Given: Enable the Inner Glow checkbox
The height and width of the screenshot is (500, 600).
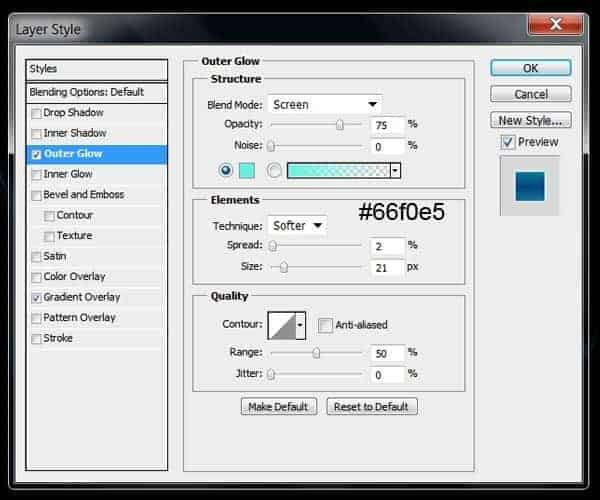Looking at the screenshot, I should click(x=36, y=175).
